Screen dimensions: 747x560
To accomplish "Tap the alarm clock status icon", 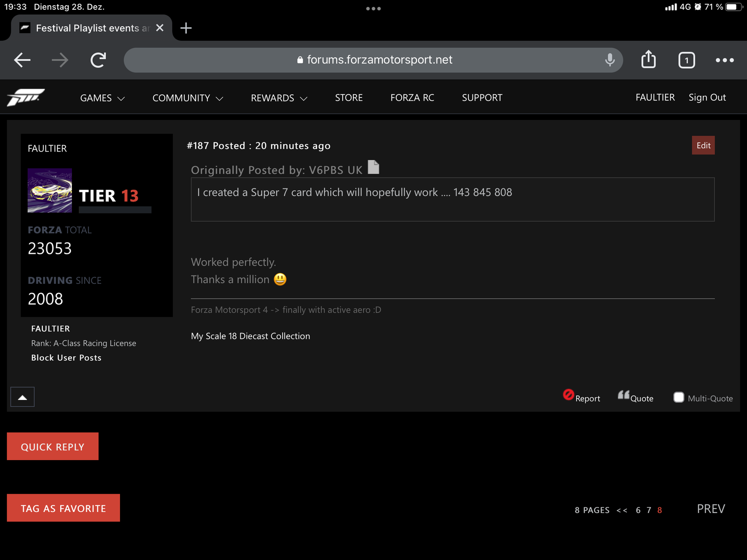I will point(698,7).
